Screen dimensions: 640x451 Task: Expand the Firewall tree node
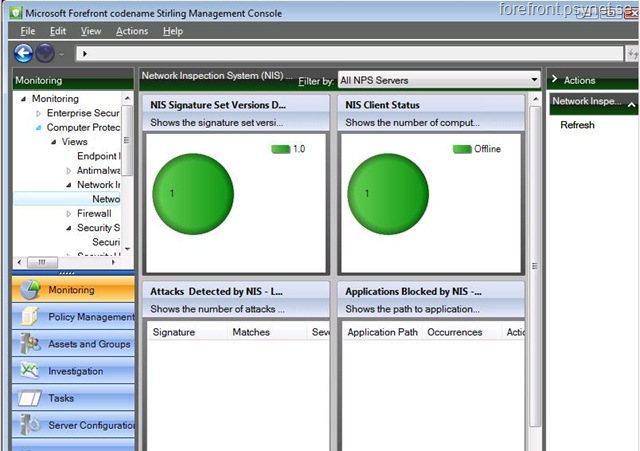click(x=69, y=213)
